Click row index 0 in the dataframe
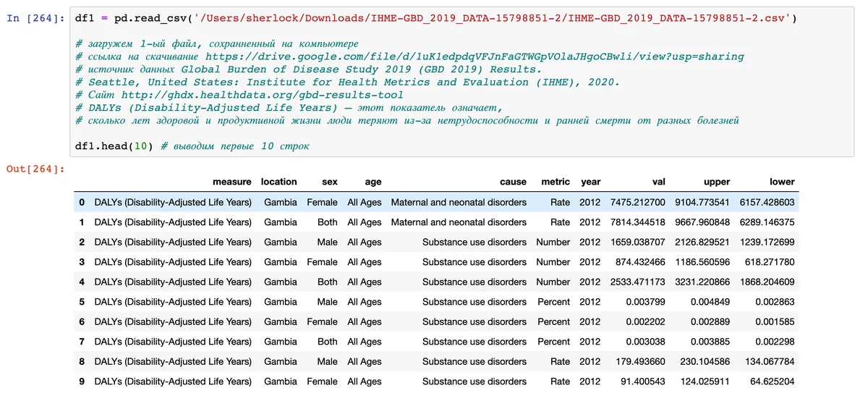This screenshot has width=868, height=396. coord(82,202)
